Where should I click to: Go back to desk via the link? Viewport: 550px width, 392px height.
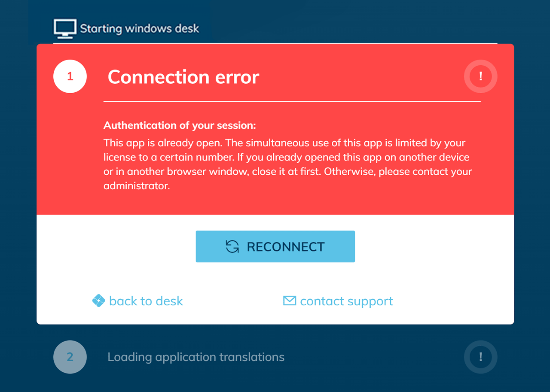pyautogui.click(x=146, y=301)
